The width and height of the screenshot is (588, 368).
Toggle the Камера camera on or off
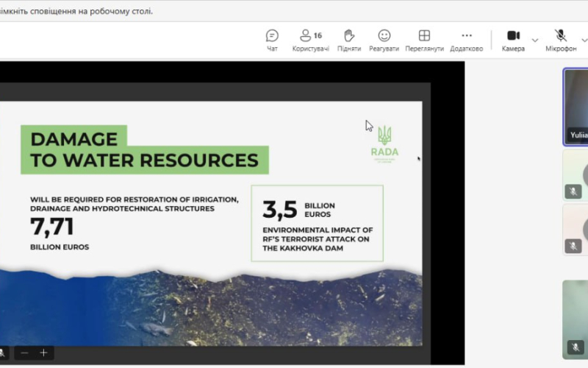click(x=513, y=40)
